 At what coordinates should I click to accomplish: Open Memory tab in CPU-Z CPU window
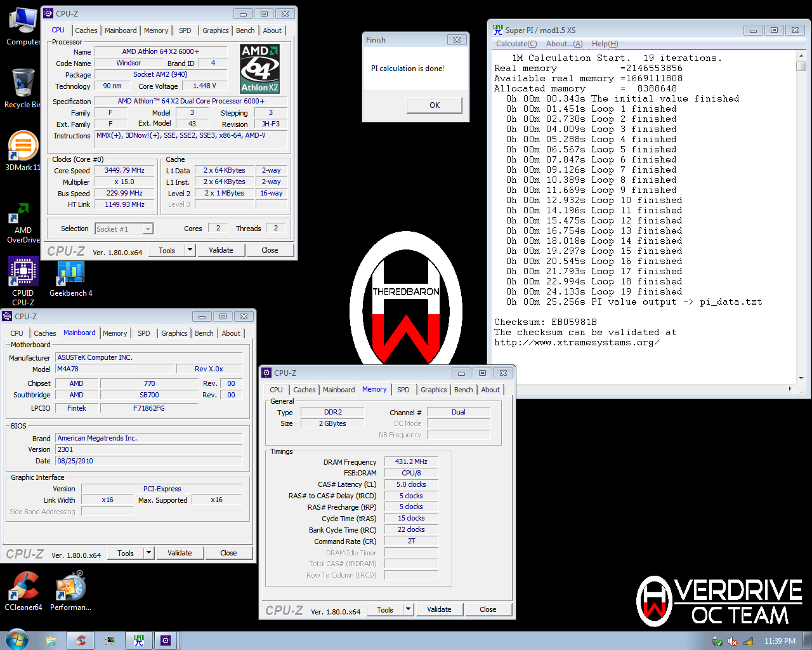click(x=156, y=30)
